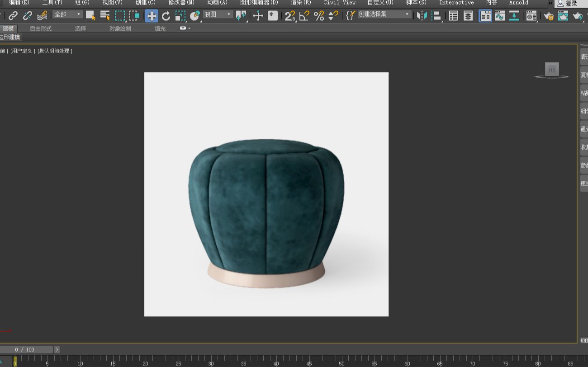Toggle the Layer Explorer
Viewport: 588px width, 367px height.
pos(468,16)
